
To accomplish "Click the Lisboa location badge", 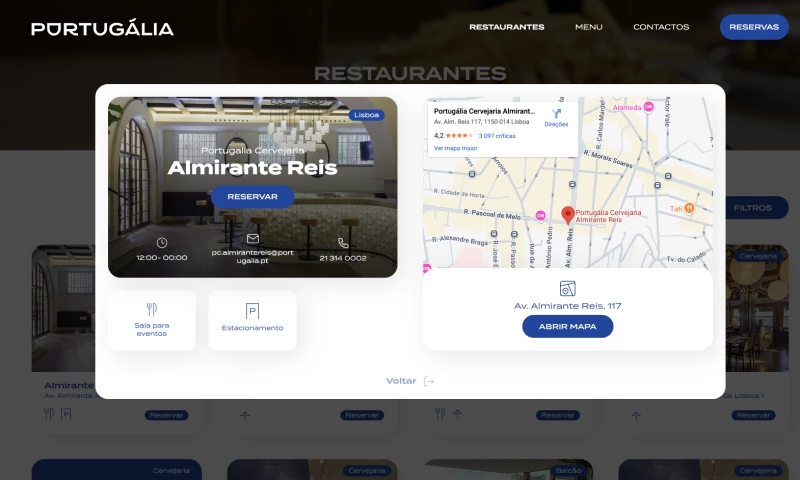I will 366,115.
